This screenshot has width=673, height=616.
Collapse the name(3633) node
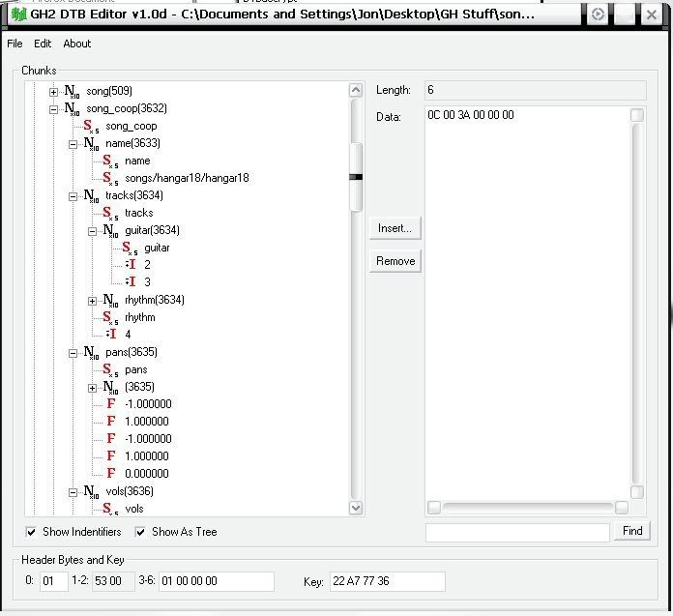[x=73, y=144]
